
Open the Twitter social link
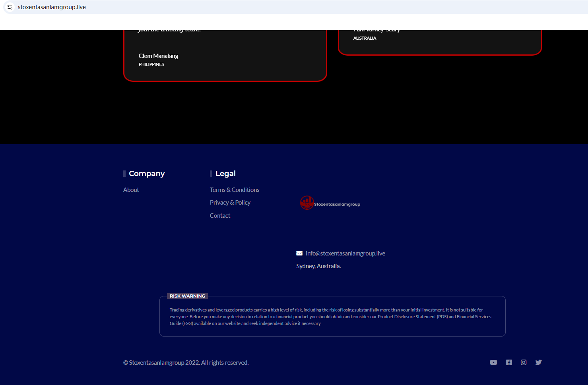(x=539, y=362)
